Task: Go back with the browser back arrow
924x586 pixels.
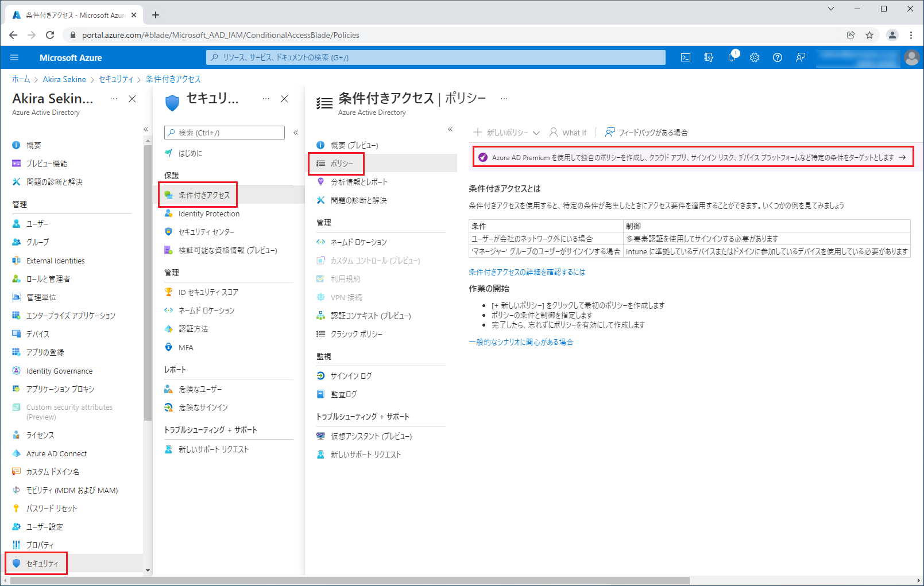Action: (x=13, y=35)
